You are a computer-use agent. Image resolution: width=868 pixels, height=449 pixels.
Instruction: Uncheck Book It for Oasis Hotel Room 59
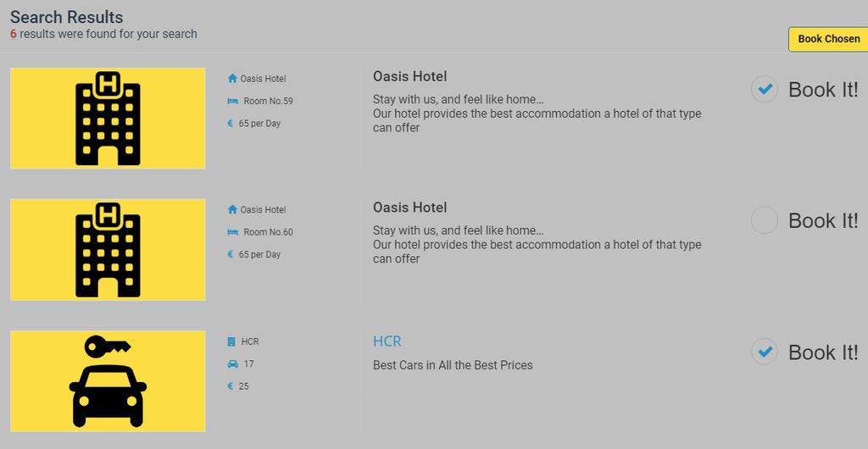click(x=765, y=89)
